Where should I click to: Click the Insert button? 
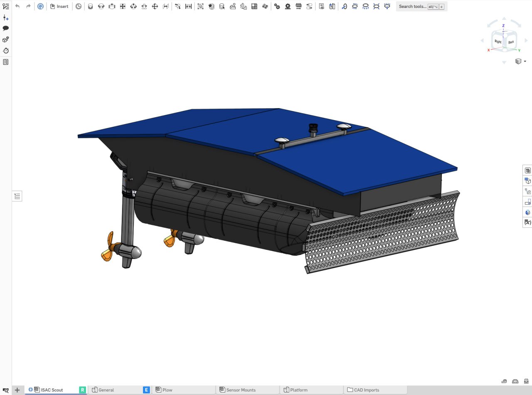point(59,6)
